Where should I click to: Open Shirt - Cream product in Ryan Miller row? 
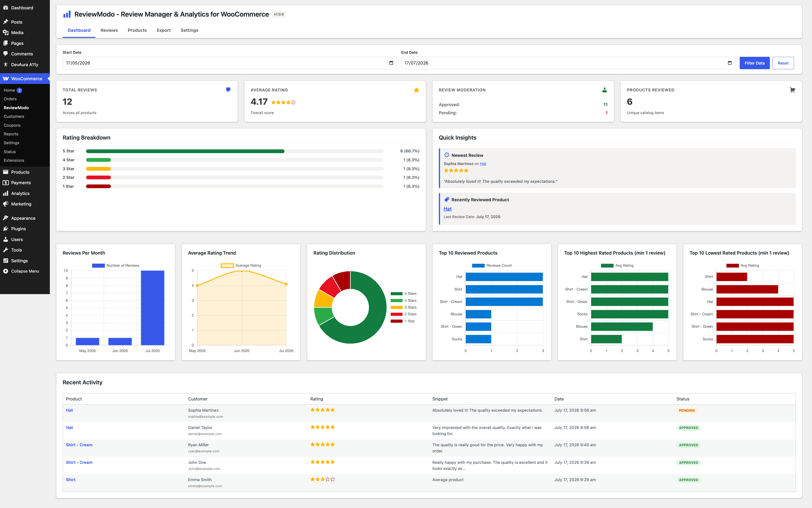click(x=79, y=445)
